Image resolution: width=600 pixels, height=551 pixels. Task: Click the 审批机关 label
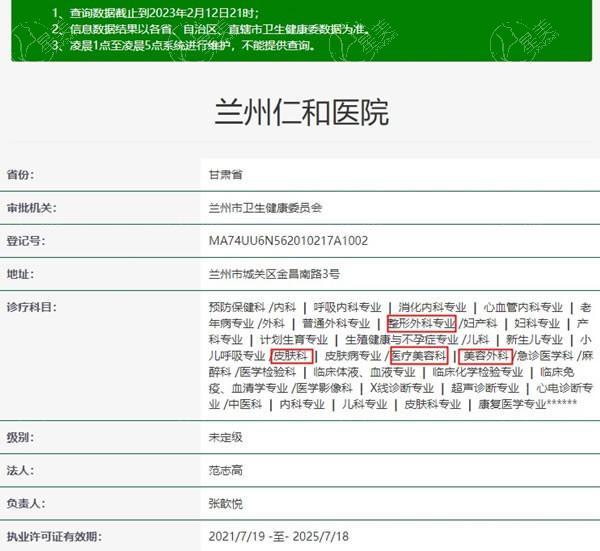[x=31, y=208]
